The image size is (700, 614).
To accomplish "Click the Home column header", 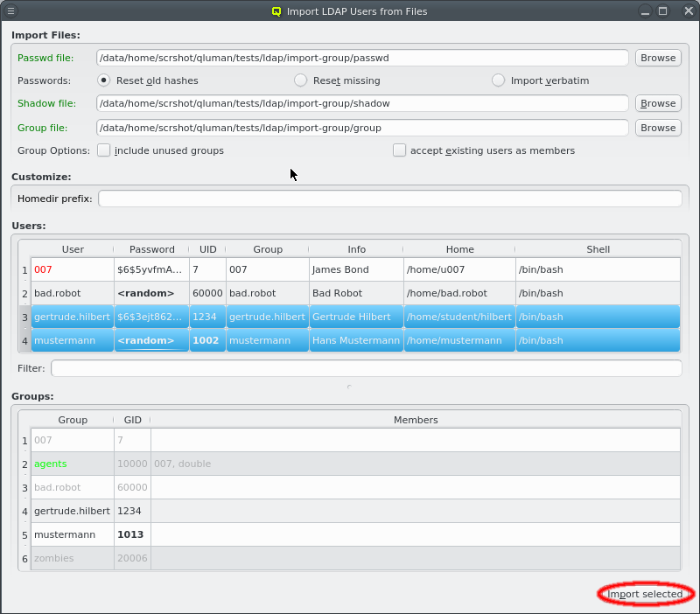I will point(459,249).
